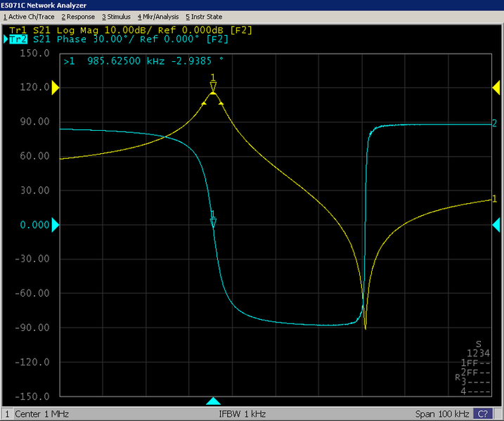The width and height of the screenshot is (504, 421).
Task: Open the Instr State menu
Action: pyautogui.click(x=204, y=16)
